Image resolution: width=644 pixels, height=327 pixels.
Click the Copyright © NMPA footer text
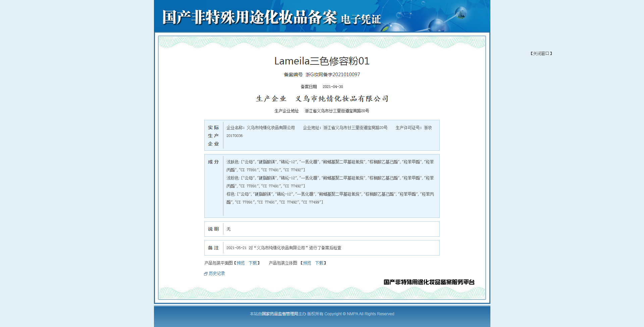click(359, 314)
